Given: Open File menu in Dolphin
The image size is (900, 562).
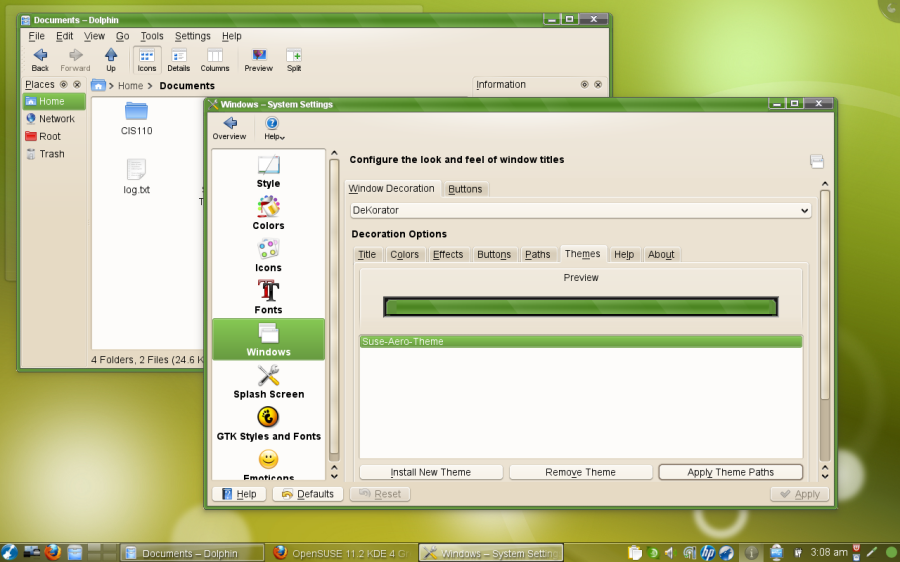Looking at the screenshot, I should [x=36, y=36].
